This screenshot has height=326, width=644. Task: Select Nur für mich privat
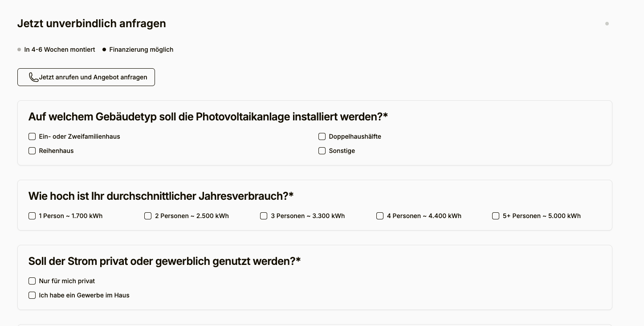pos(32,281)
